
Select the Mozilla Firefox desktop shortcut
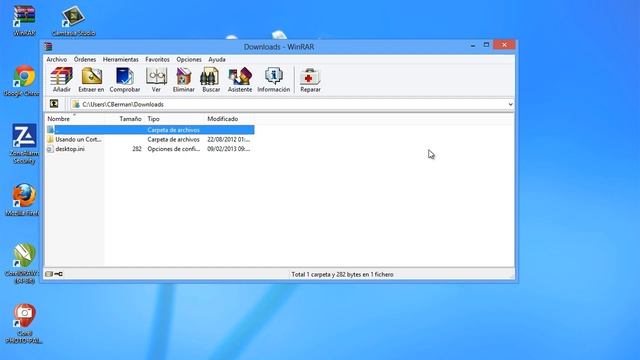tap(23, 200)
